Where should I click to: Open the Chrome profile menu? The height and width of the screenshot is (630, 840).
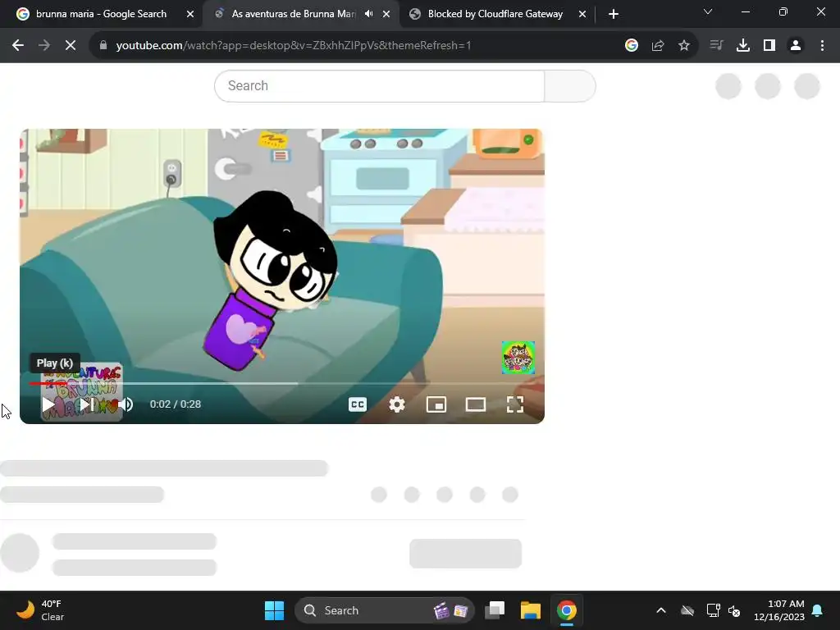click(x=796, y=46)
